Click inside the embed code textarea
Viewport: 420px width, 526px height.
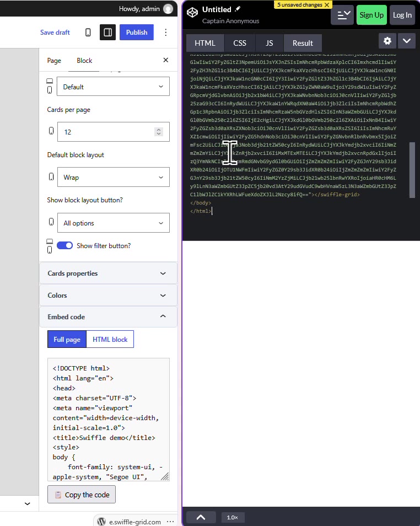pyautogui.click(x=109, y=420)
